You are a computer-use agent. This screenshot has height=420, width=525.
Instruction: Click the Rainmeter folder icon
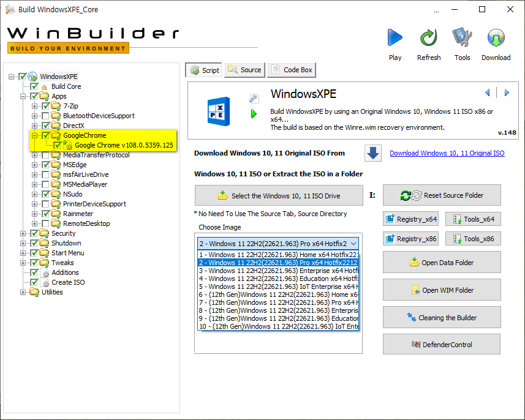point(56,214)
